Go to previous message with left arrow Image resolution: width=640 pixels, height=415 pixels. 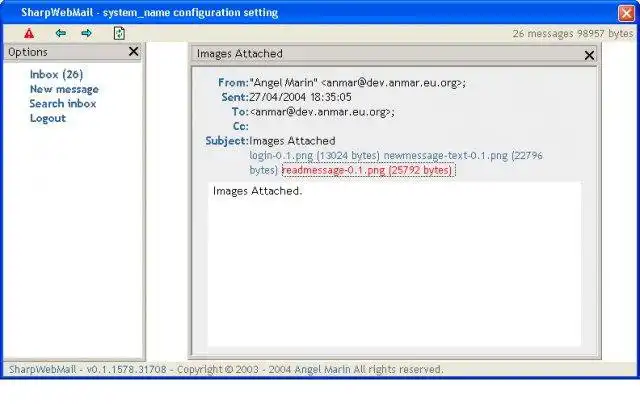61,33
